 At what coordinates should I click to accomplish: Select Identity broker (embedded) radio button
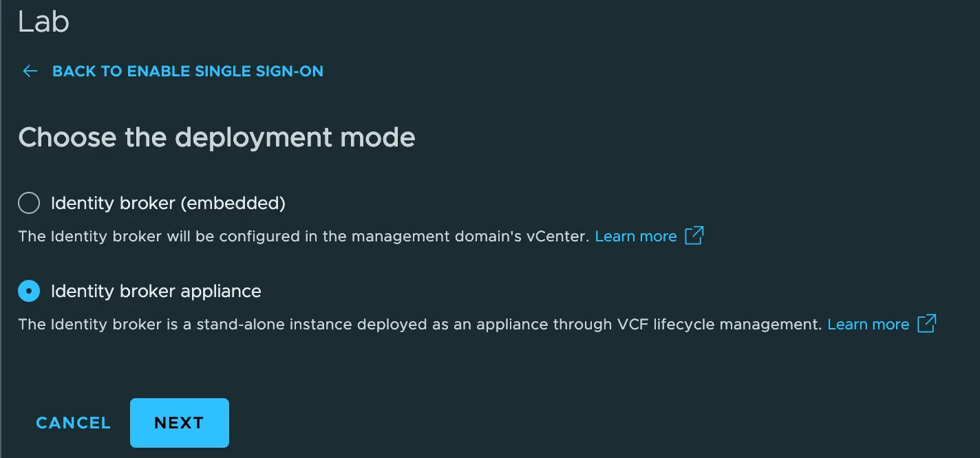tap(28, 203)
